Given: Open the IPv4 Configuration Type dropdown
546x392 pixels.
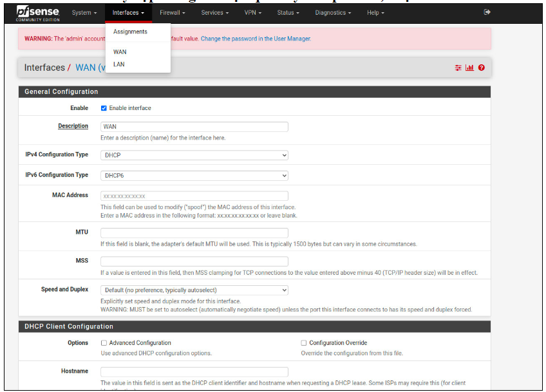Looking at the screenshot, I should [x=194, y=155].
